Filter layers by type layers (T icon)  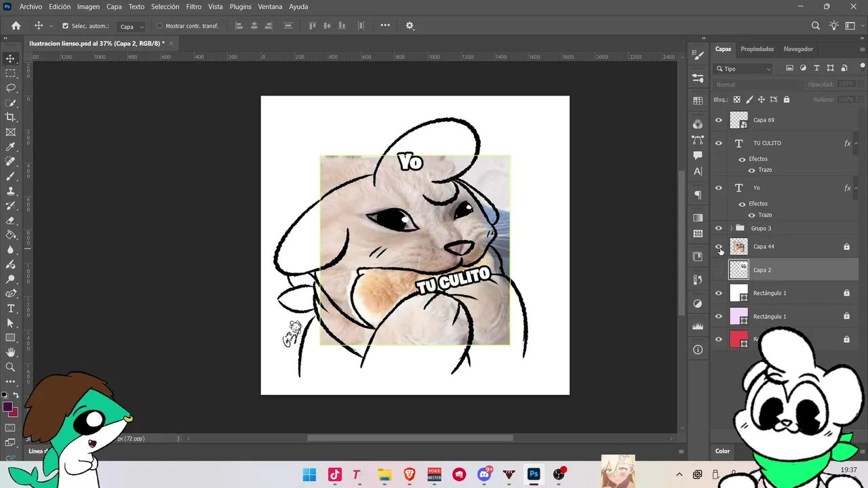[816, 68]
